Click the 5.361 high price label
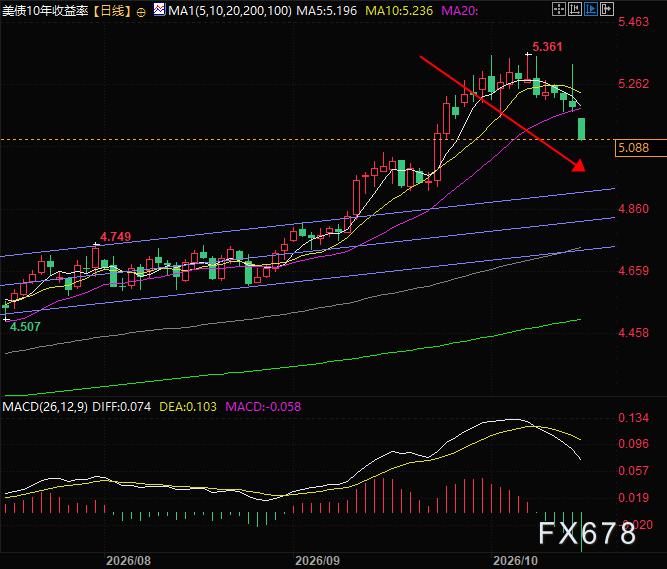The image size is (667, 569). (547, 47)
